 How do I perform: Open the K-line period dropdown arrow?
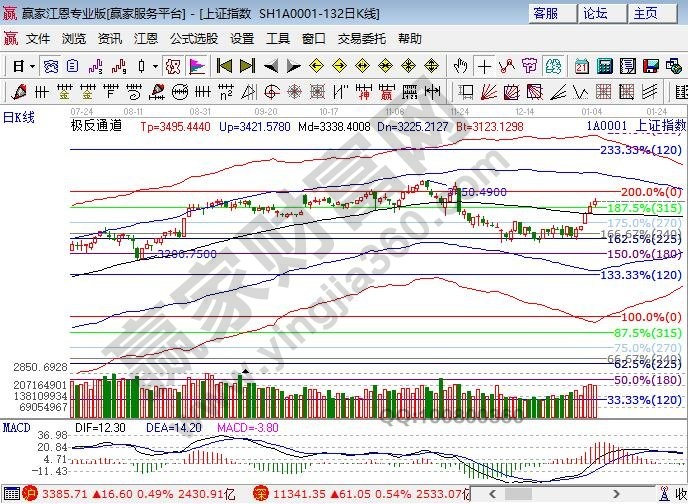pos(32,66)
